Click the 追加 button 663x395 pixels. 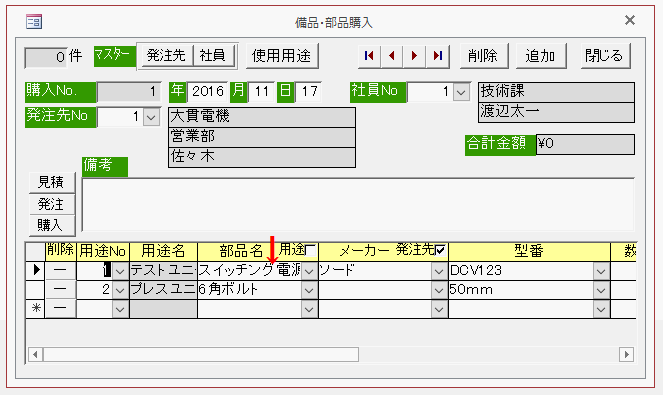click(x=540, y=56)
